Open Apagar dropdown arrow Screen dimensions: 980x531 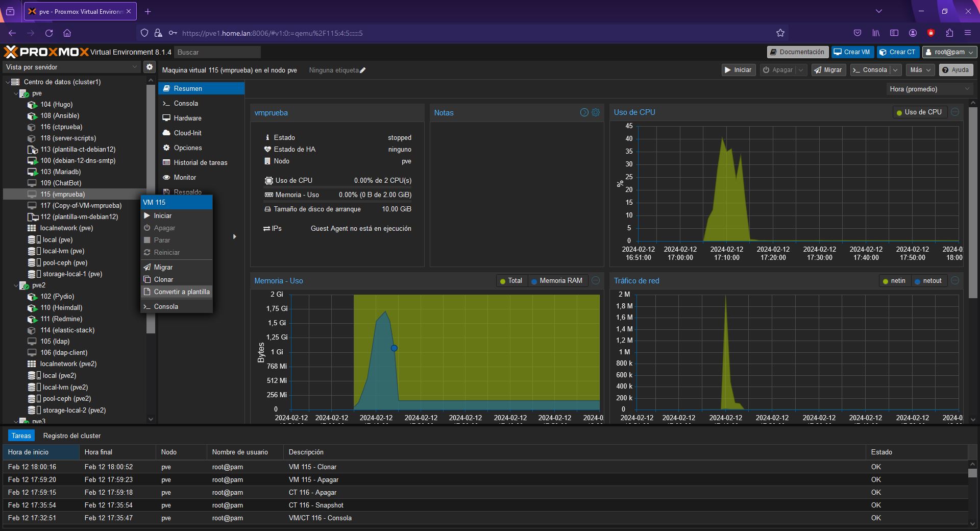801,70
